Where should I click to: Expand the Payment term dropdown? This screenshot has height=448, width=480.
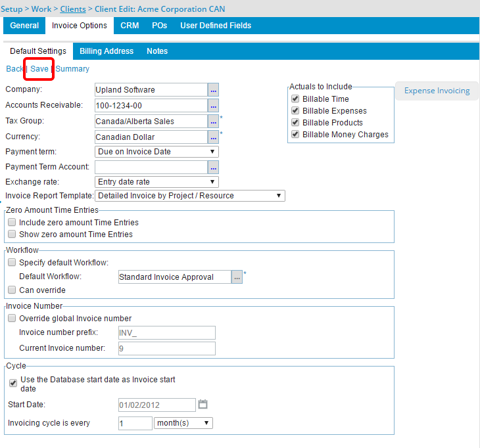pyautogui.click(x=156, y=152)
